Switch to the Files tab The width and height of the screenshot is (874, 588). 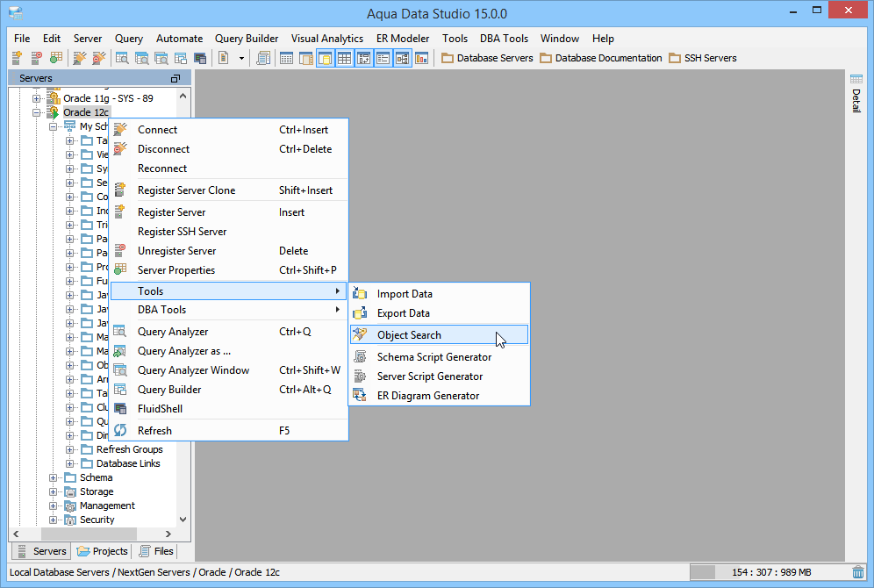coord(156,551)
